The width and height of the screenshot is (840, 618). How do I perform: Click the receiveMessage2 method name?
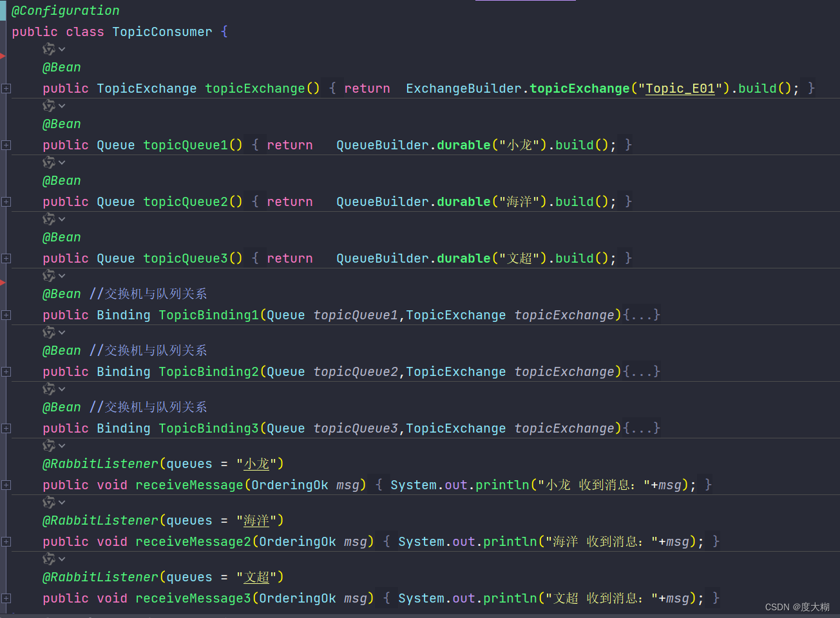coord(193,541)
